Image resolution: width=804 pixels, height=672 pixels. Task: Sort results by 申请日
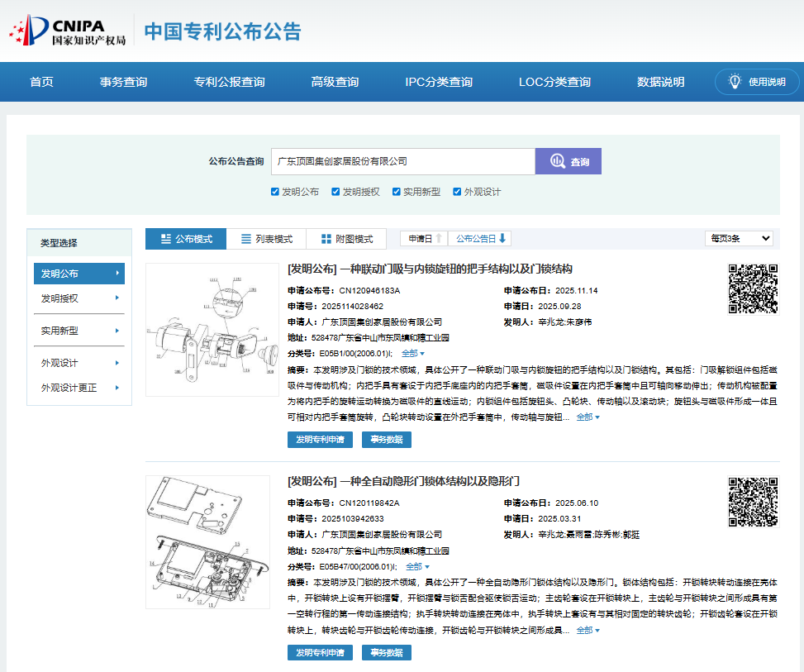click(424, 239)
